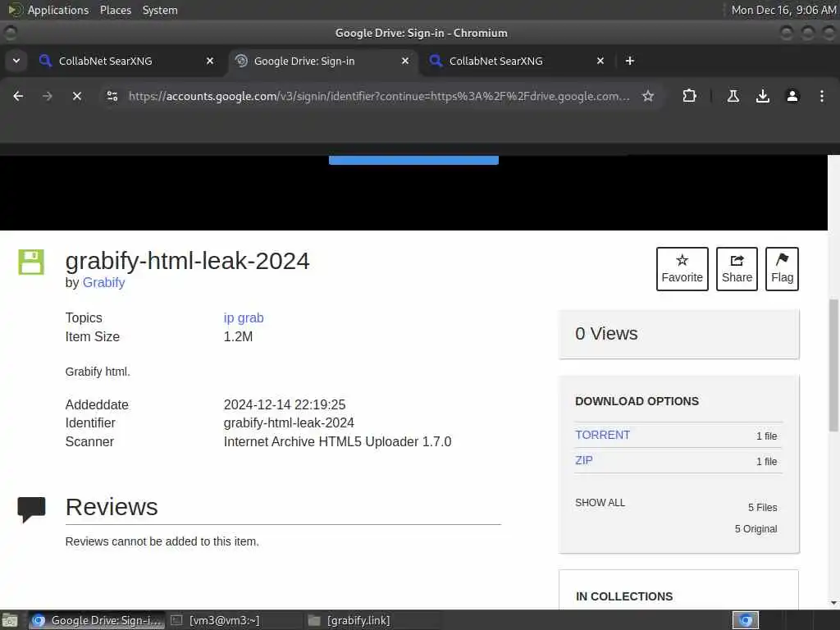The width and height of the screenshot is (840, 630).
Task: Click the Favorite button
Action: (682, 269)
